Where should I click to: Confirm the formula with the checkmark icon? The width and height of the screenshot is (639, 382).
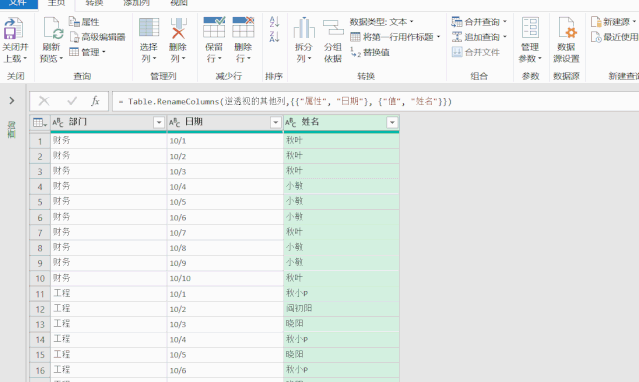point(72,101)
